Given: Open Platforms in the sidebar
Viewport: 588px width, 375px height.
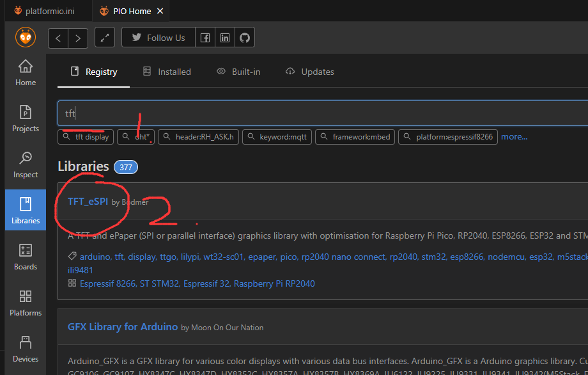Looking at the screenshot, I should tap(26, 303).
